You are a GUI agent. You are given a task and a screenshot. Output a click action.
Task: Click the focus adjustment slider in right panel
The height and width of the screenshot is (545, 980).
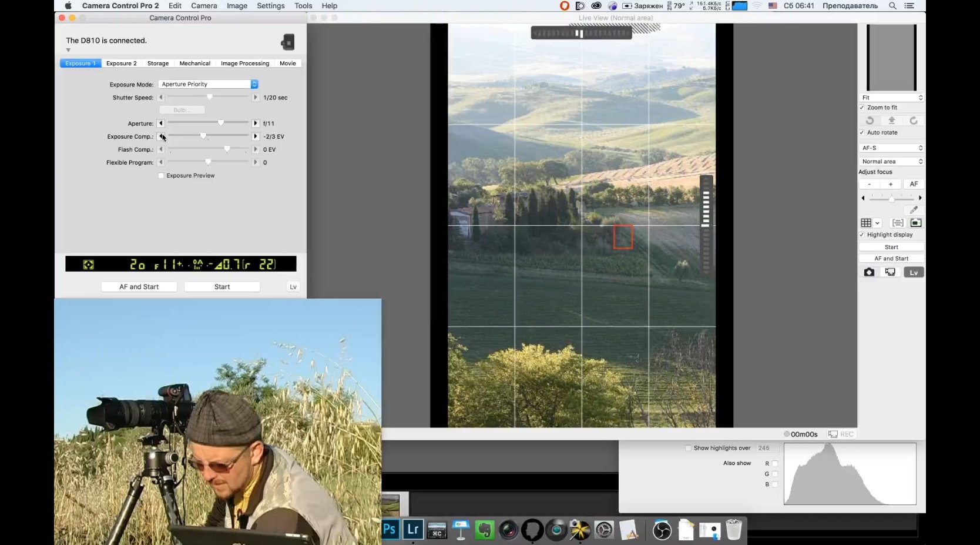(891, 199)
